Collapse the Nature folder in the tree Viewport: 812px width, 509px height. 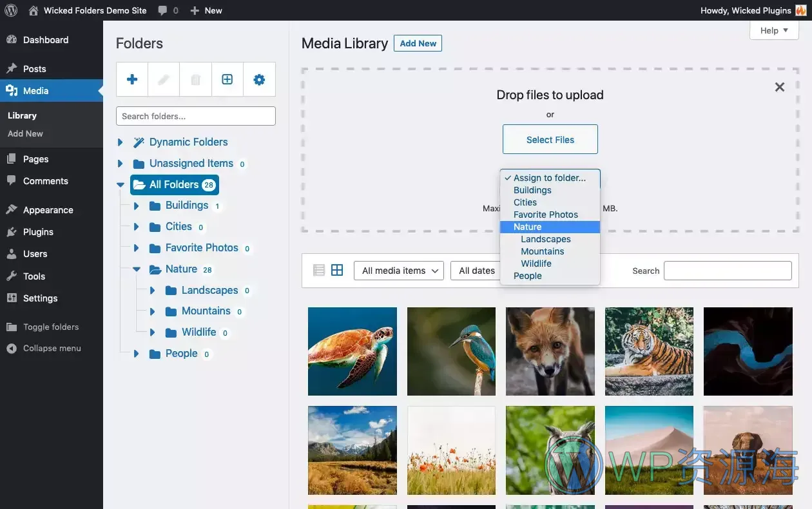[x=135, y=269]
